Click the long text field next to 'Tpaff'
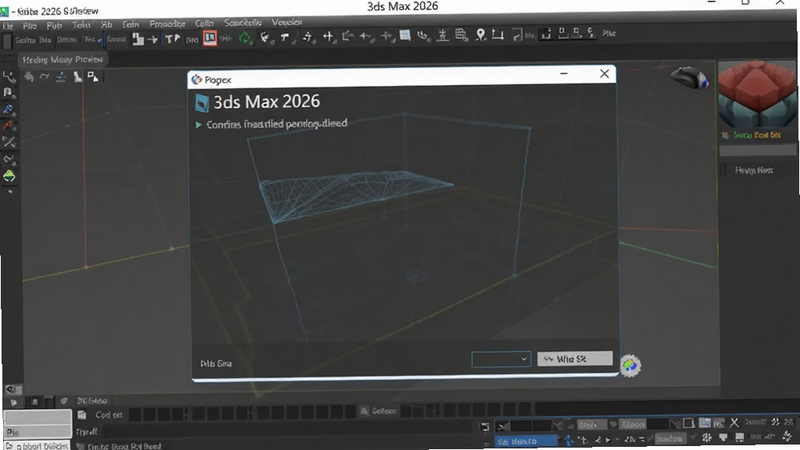 pos(288,432)
